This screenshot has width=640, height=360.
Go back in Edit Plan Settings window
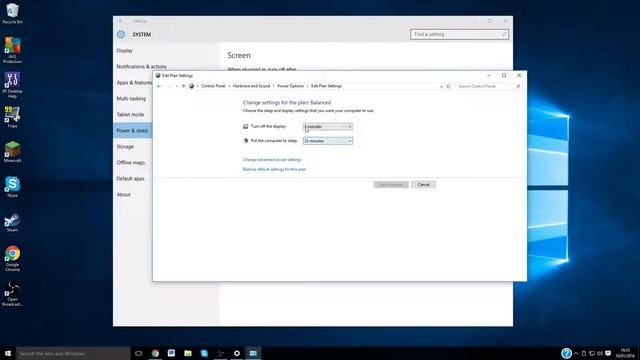point(159,86)
